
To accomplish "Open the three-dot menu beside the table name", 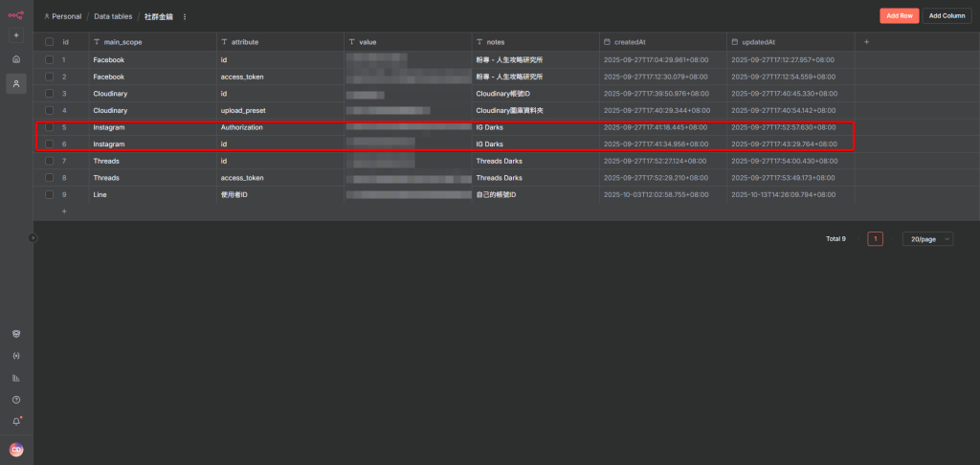I will click(x=185, y=16).
